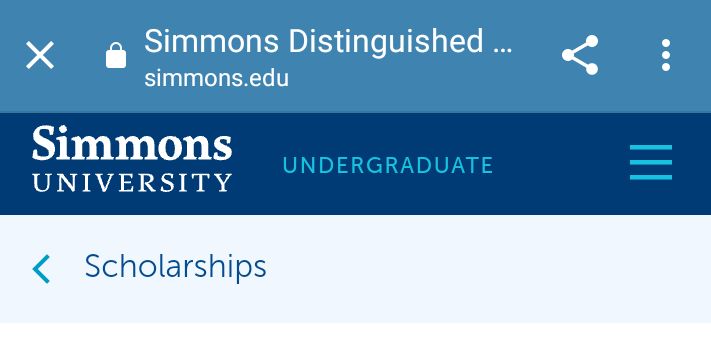Screen dimensions: 711x361
Task: Open the UNDERGRADUATE section link
Action: pyautogui.click(x=388, y=165)
